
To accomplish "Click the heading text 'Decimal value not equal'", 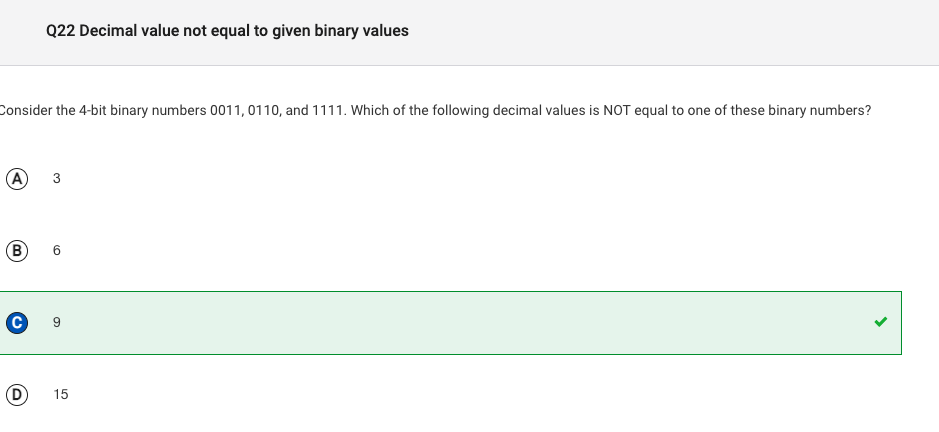I will click(165, 31).
